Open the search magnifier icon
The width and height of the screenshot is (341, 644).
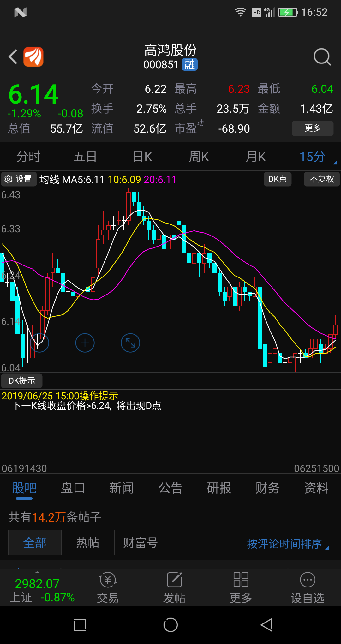322,57
